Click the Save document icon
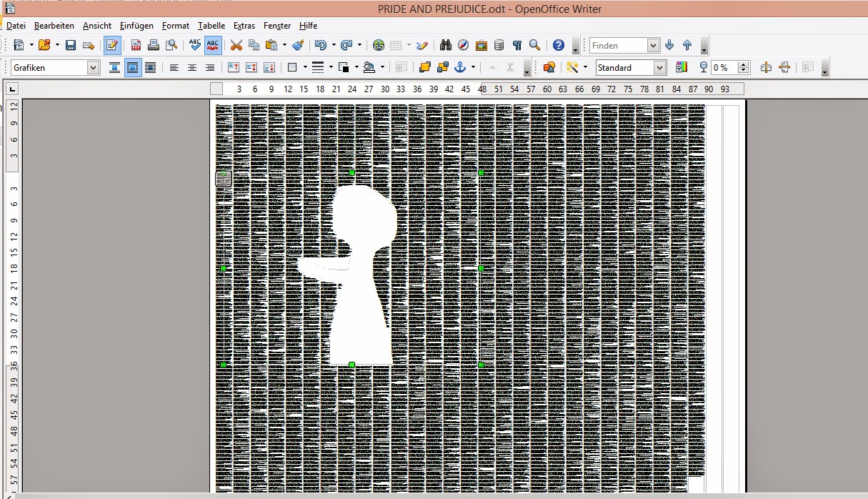The height and width of the screenshot is (499, 868). tap(71, 45)
